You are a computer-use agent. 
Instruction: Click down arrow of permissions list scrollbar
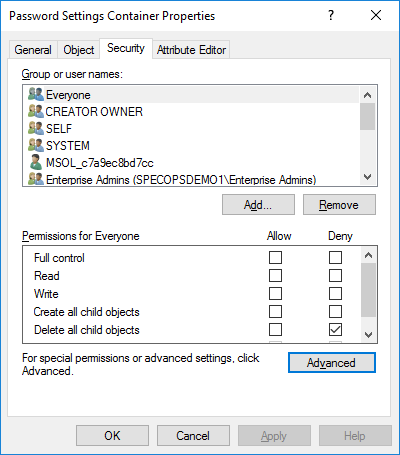[368, 334]
